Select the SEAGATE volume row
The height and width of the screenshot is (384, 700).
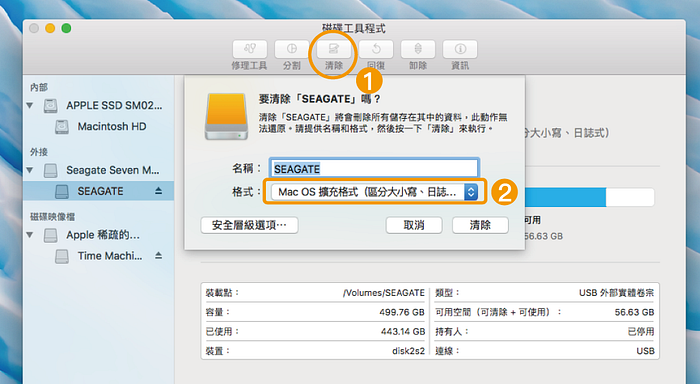(x=98, y=191)
